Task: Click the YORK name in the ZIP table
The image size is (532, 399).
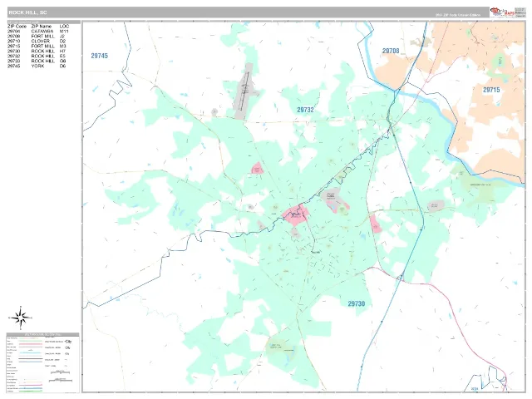Action: click(37, 66)
